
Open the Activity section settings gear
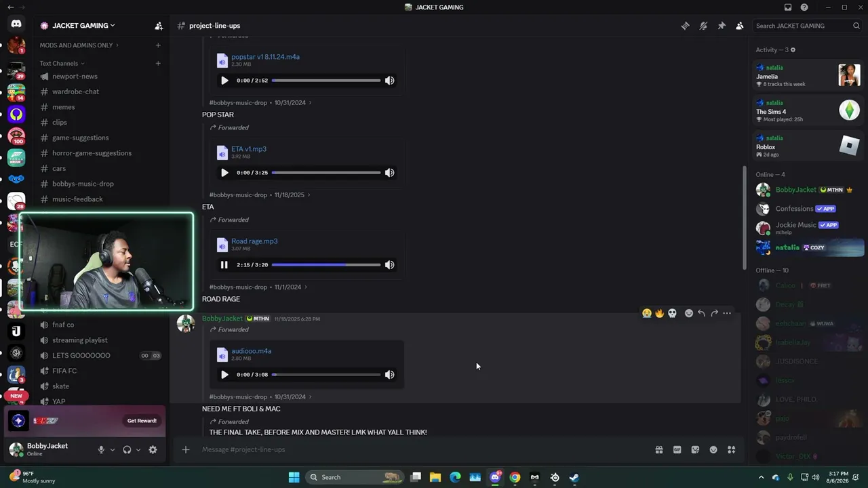click(793, 50)
